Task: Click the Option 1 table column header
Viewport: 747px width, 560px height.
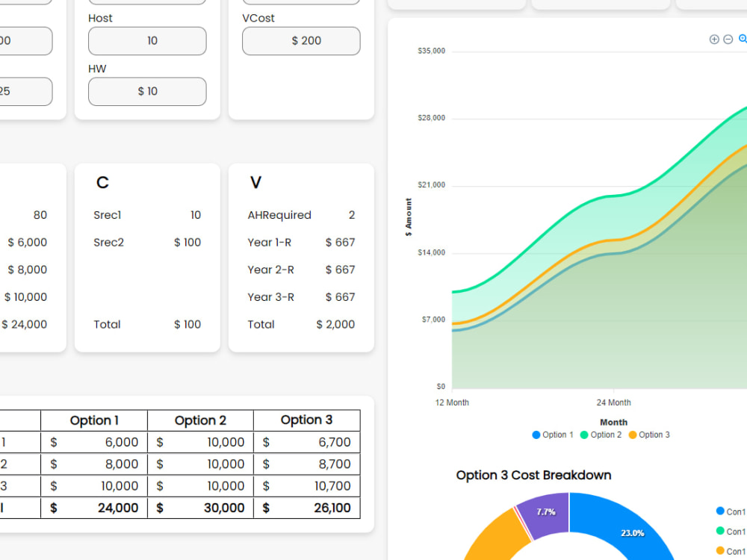Action: pyautogui.click(x=94, y=420)
